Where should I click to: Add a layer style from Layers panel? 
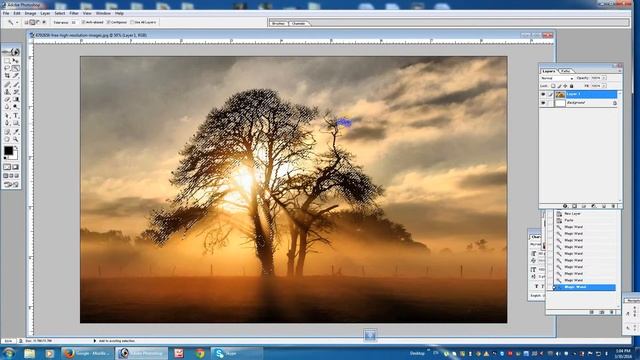(x=566, y=206)
